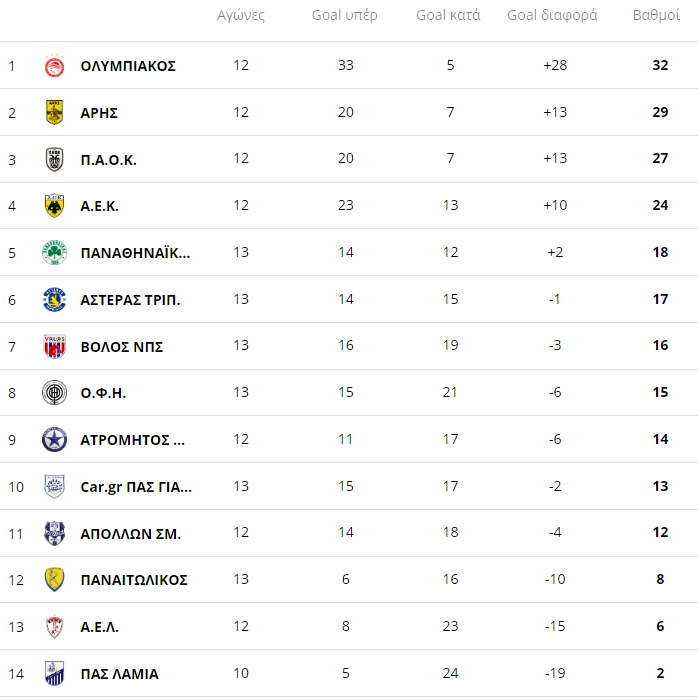This screenshot has height=700, width=698.
Task: Click the Panaitolikos yellow shield crest
Action: pos(54,579)
